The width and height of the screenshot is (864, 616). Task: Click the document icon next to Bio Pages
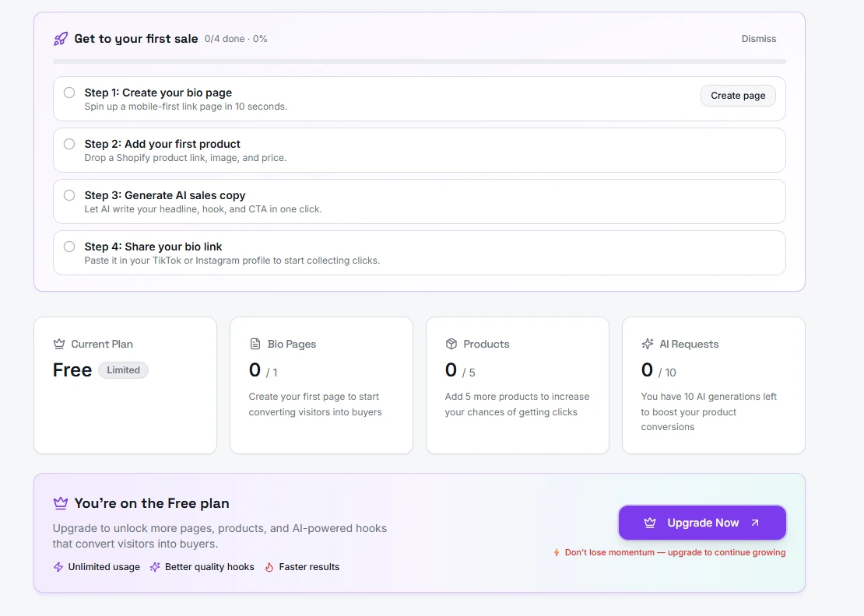click(255, 344)
